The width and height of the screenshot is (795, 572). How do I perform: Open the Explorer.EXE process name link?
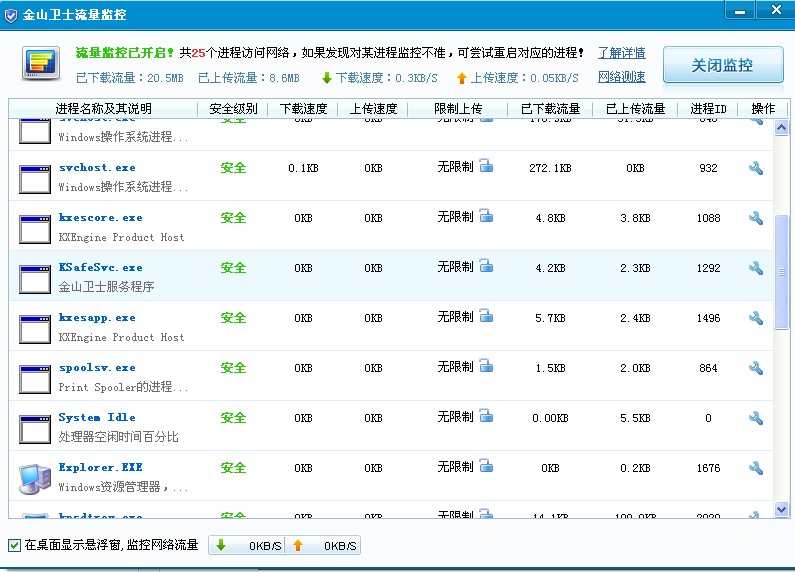(x=100, y=467)
